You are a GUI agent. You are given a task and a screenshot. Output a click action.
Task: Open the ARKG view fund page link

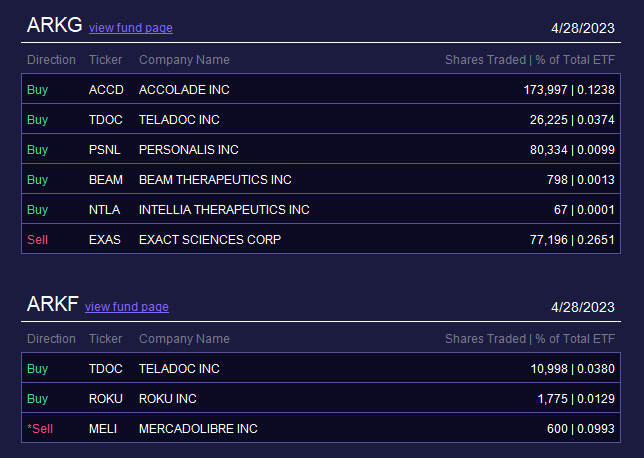[131, 28]
